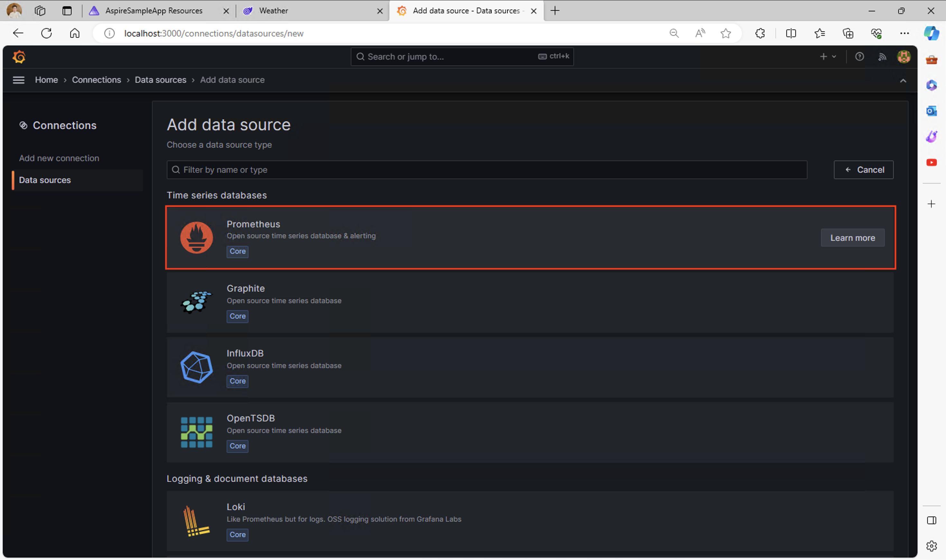Open YouTube from the Edge sidebar
946x560 pixels.
tap(931, 162)
